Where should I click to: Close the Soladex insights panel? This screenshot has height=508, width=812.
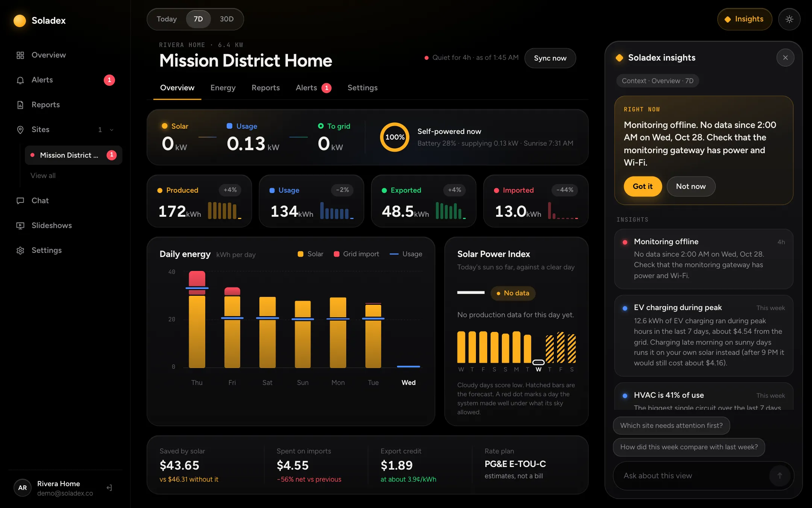click(x=785, y=58)
